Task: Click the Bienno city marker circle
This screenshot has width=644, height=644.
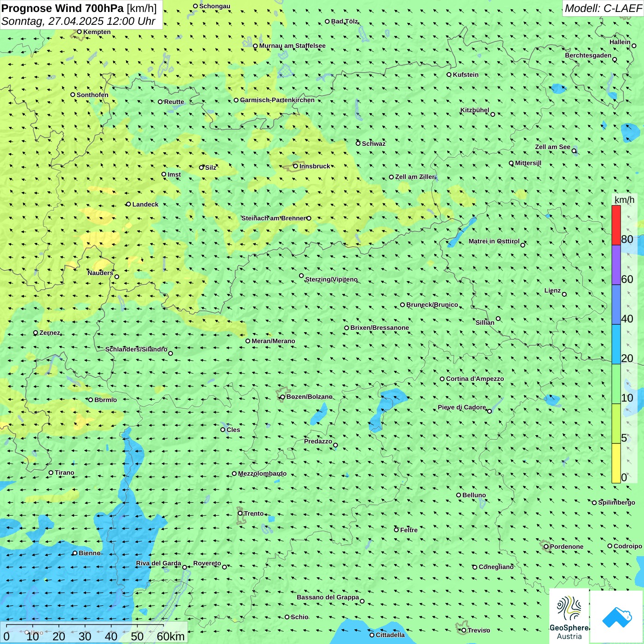Action: pos(75,553)
